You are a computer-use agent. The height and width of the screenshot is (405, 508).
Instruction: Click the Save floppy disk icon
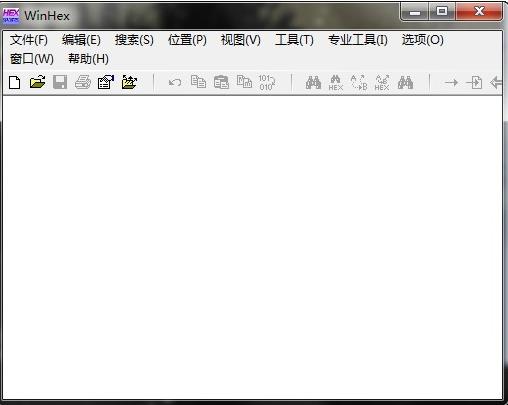(60, 82)
